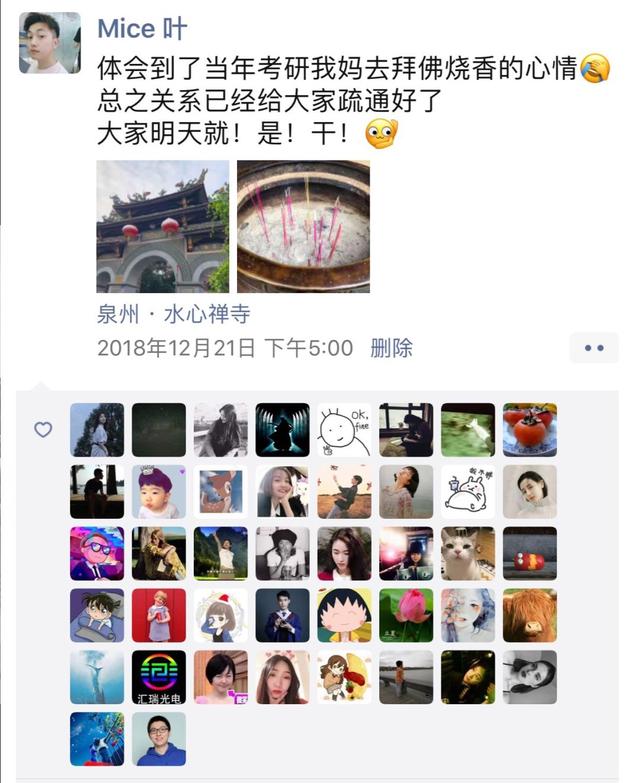This screenshot has width=640, height=783.
Task: Tap the 'ok, fine' doodle avatar
Action: tap(344, 430)
